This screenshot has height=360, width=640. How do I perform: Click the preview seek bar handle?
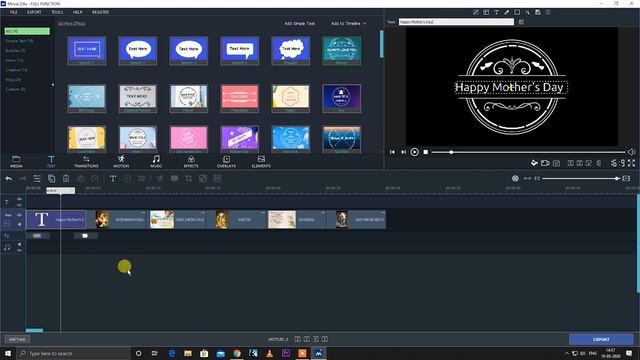pyautogui.click(x=451, y=152)
